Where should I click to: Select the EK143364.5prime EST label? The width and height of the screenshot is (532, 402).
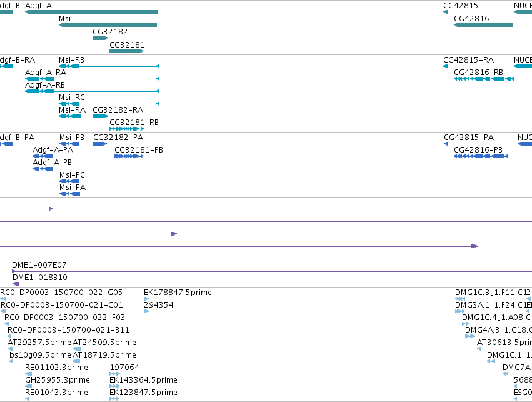point(144,380)
